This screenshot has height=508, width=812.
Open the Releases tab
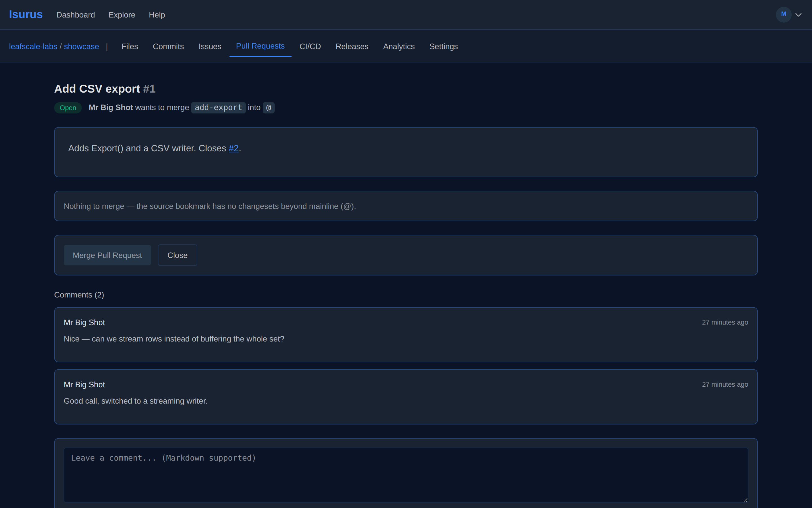[x=352, y=46]
